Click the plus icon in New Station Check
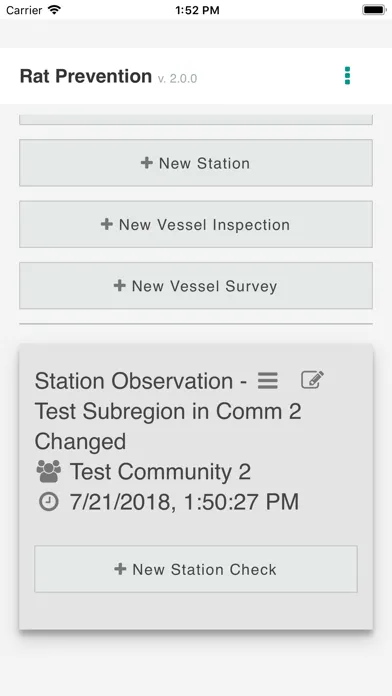 (x=120, y=569)
